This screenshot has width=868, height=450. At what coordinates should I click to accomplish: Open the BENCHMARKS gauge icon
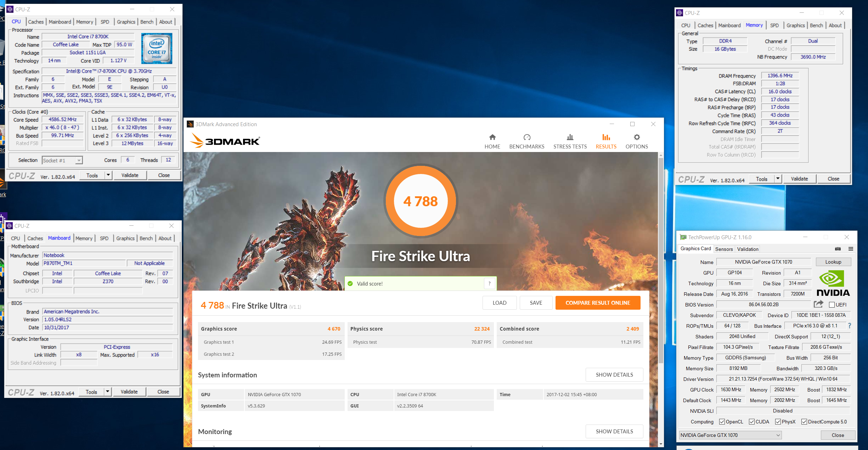click(x=527, y=137)
